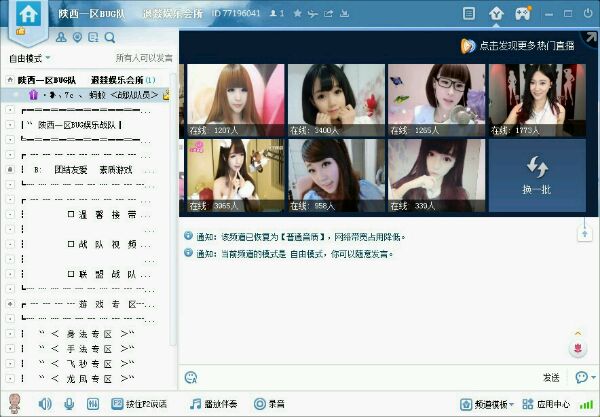
Task: Open the game controller icon
Action: point(523,14)
